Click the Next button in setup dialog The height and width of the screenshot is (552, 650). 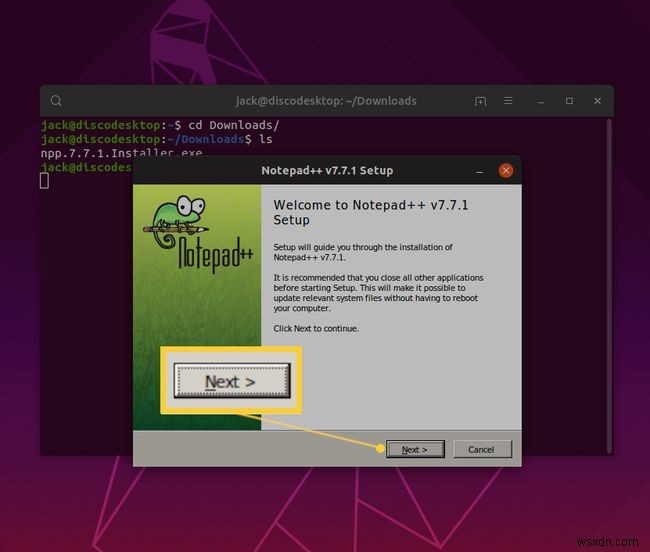(x=415, y=449)
